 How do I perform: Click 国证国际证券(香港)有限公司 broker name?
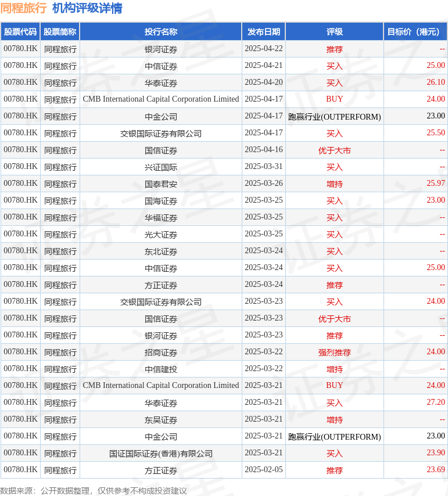(161, 454)
